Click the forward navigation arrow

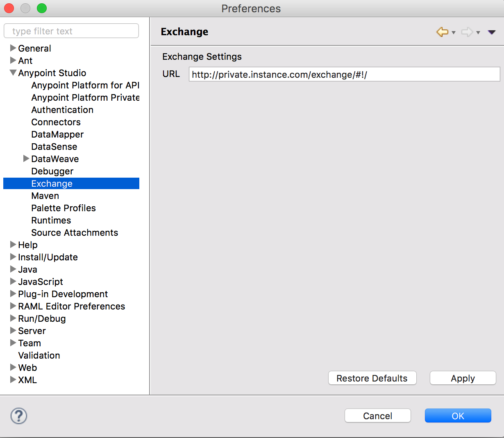[467, 32]
